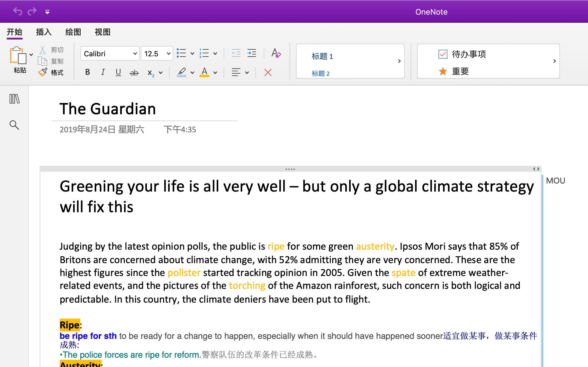Click the red X delete icon
The height and width of the screenshot is (367, 588).
[268, 72]
